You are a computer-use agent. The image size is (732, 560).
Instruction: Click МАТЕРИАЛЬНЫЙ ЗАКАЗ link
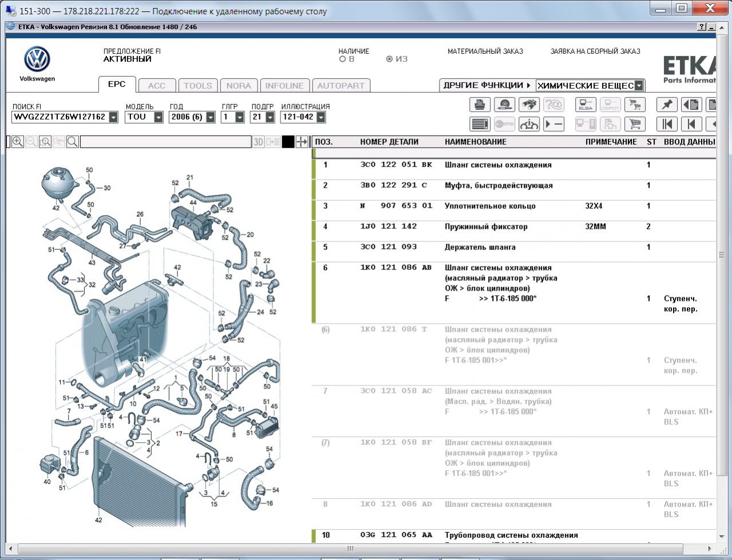coord(485,51)
